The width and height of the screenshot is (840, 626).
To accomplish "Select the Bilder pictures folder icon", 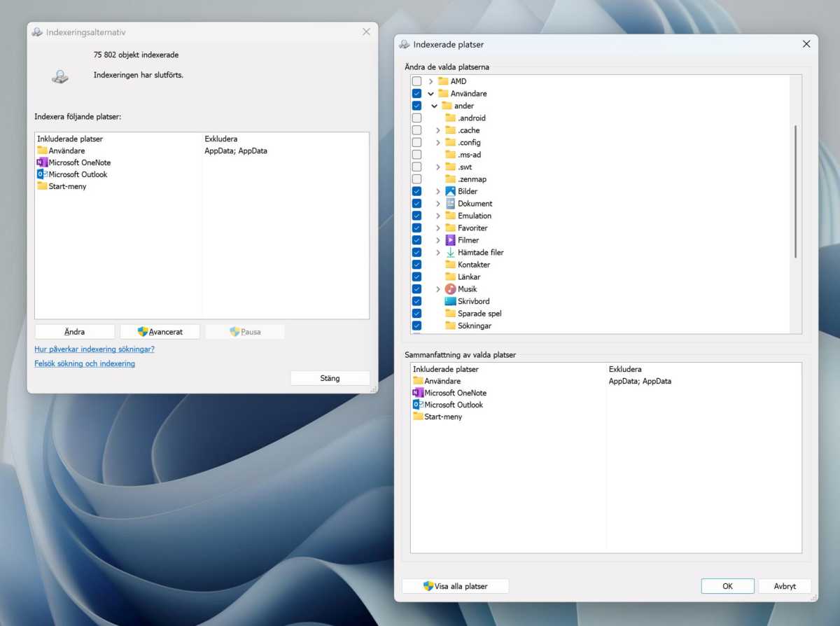I will pos(451,191).
